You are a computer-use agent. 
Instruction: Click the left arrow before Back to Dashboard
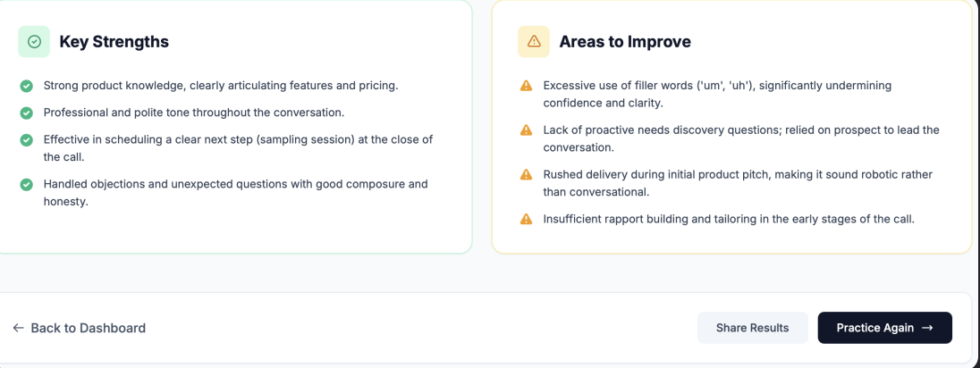click(19, 328)
